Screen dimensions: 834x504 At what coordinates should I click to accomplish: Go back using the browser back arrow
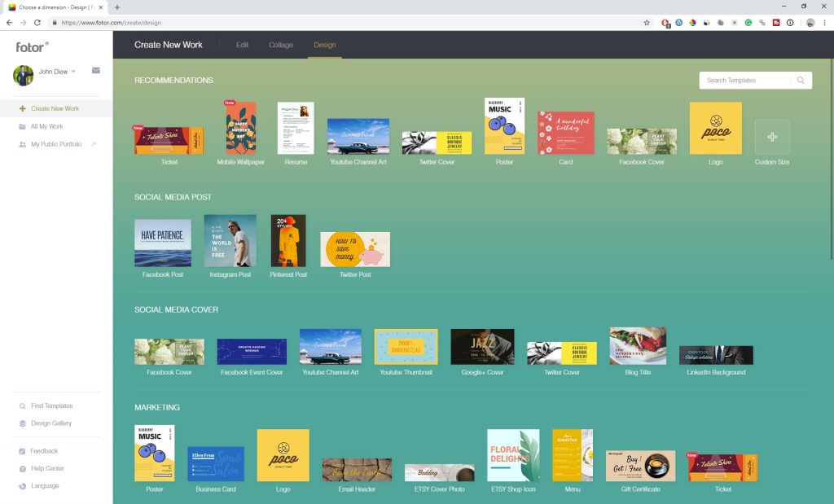pos(9,23)
